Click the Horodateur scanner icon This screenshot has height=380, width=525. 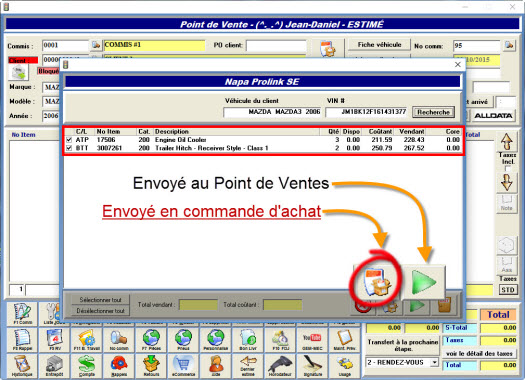coord(280,366)
